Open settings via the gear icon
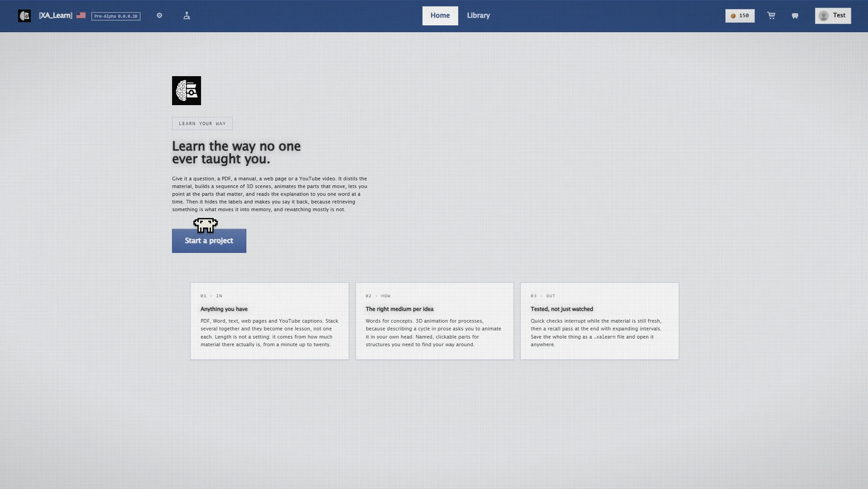The height and width of the screenshot is (489, 868). tap(159, 15)
